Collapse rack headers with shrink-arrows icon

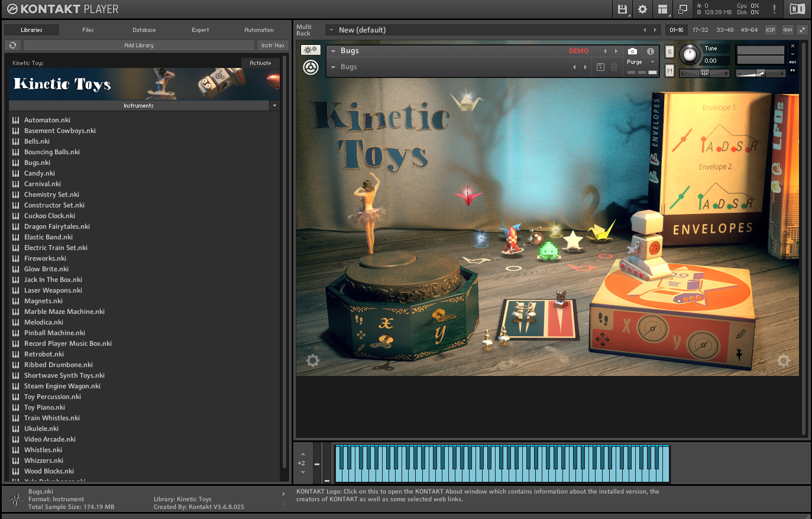(802, 30)
